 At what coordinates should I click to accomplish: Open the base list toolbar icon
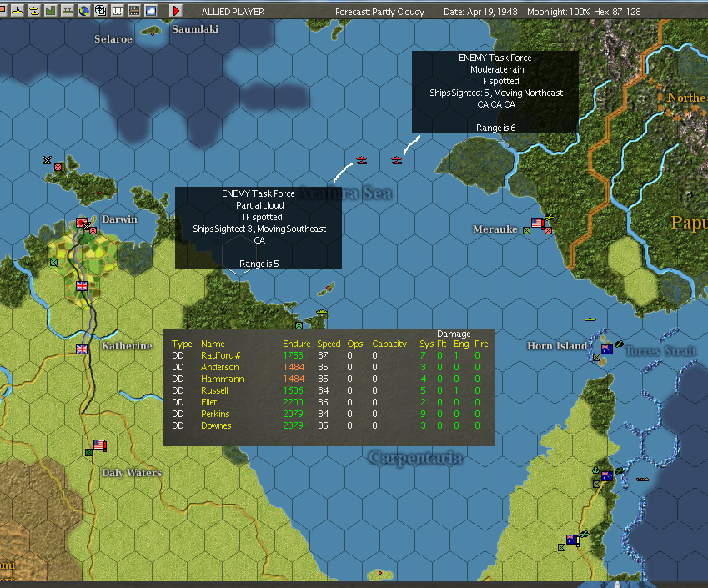(x=68, y=10)
